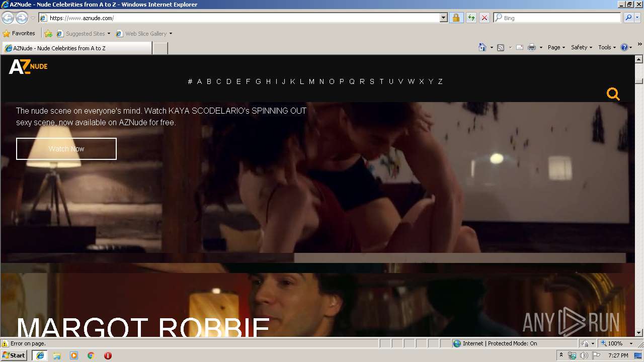Open the Safety menu
The image size is (644, 362).
[x=582, y=47]
